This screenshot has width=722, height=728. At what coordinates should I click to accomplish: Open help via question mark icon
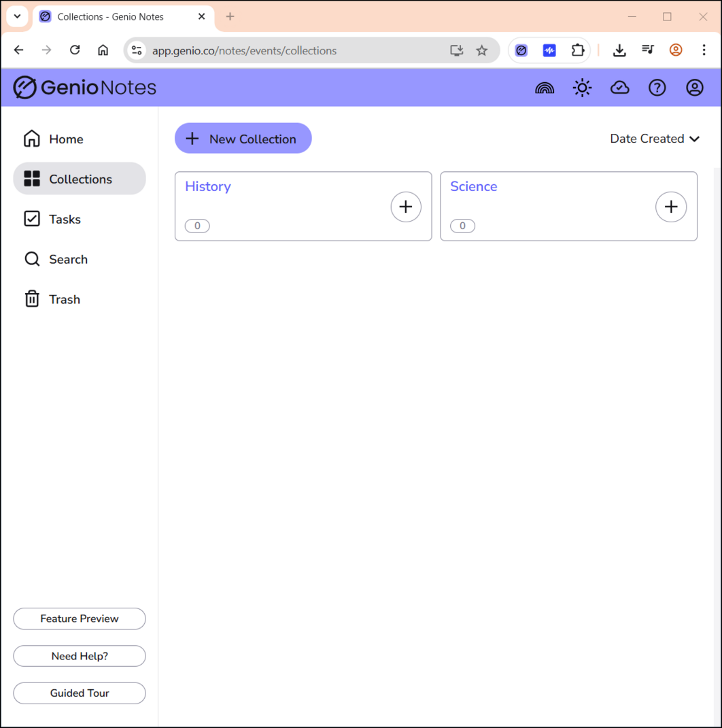point(657,88)
